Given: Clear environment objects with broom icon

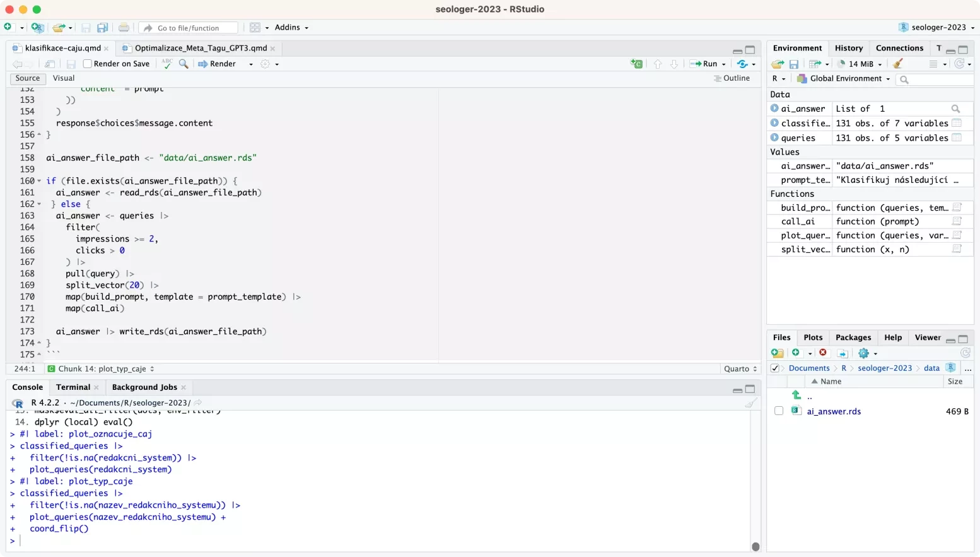Looking at the screenshot, I should coord(898,63).
